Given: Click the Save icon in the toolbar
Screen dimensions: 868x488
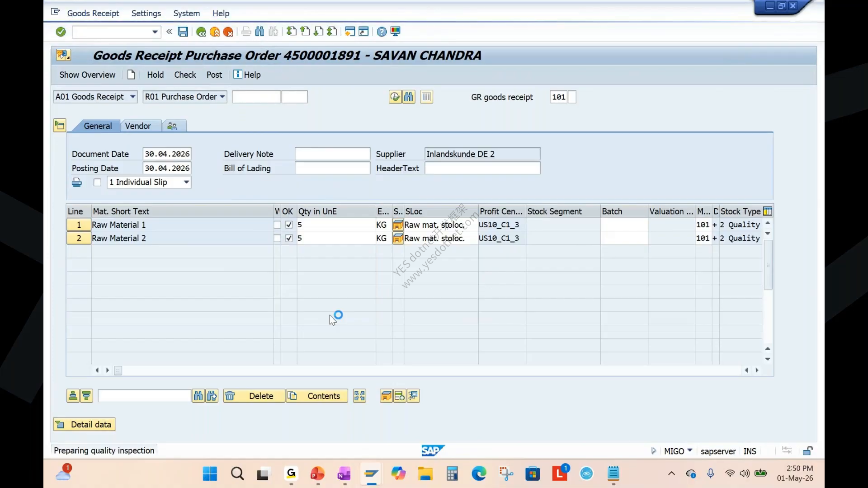Looking at the screenshot, I should point(183,32).
